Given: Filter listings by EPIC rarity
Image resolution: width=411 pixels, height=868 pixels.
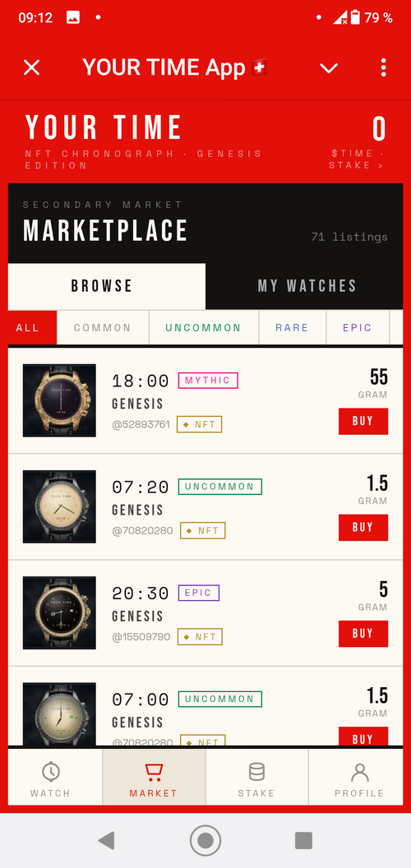Looking at the screenshot, I should coord(358,328).
